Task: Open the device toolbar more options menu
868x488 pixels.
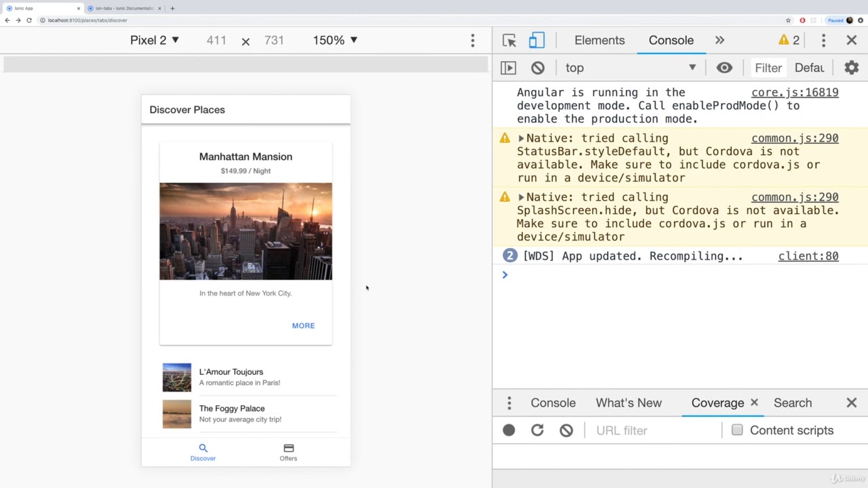Action: coord(473,41)
